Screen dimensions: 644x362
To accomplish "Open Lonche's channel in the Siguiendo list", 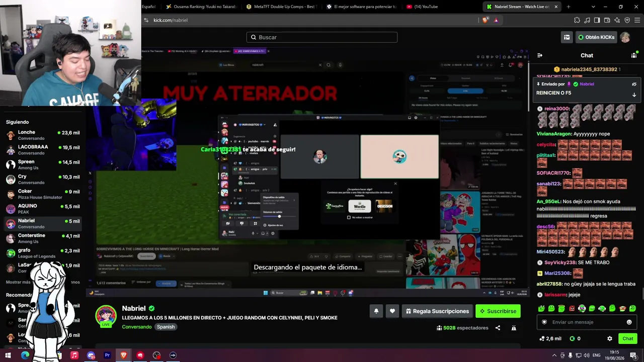I will [x=43, y=135].
